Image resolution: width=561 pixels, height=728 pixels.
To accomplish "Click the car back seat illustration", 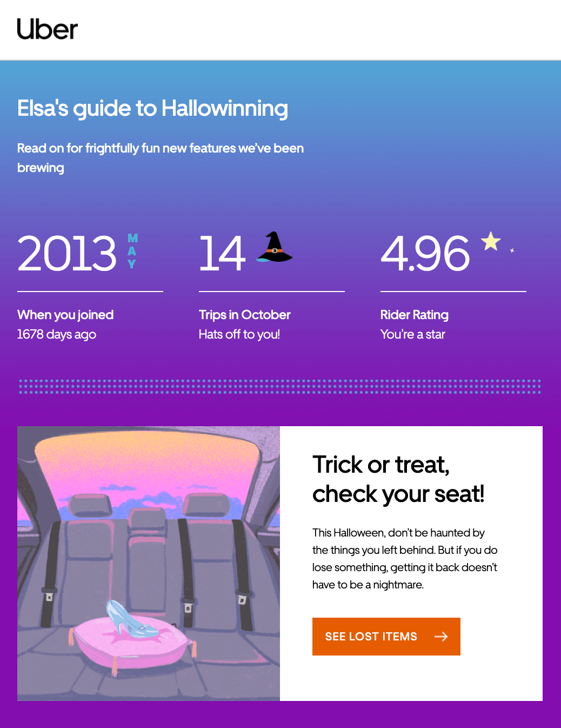I will 149,564.
